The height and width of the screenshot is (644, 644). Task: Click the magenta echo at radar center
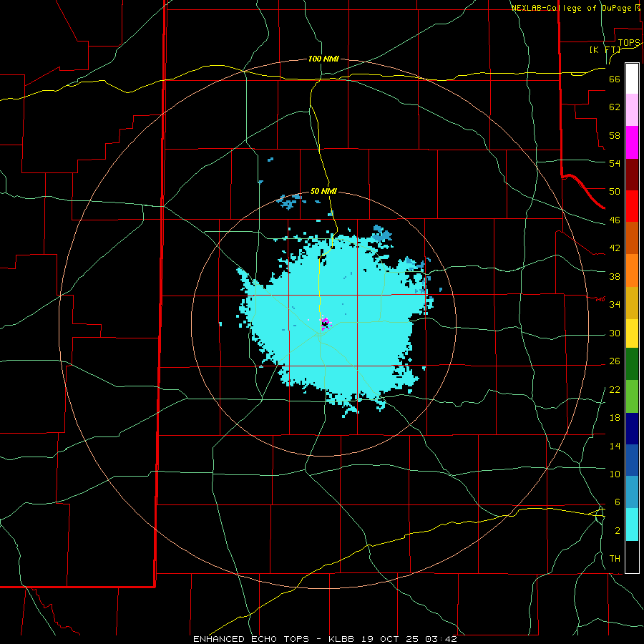[326, 323]
